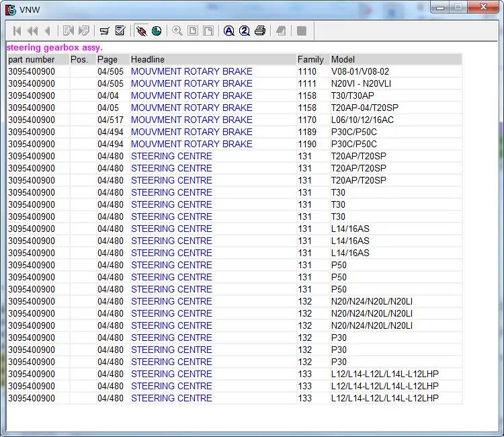Click the magnifier A search icon

[x=229, y=31]
